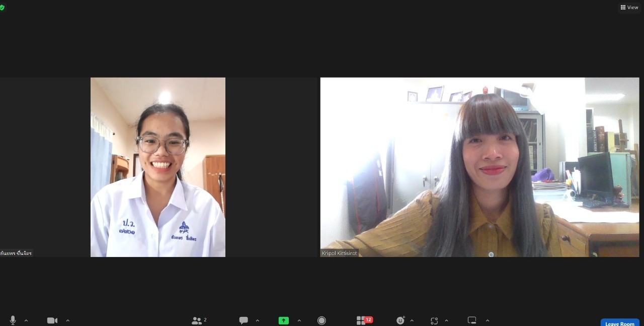
Task: Expand whiteboard options caret
Action: 488,320
